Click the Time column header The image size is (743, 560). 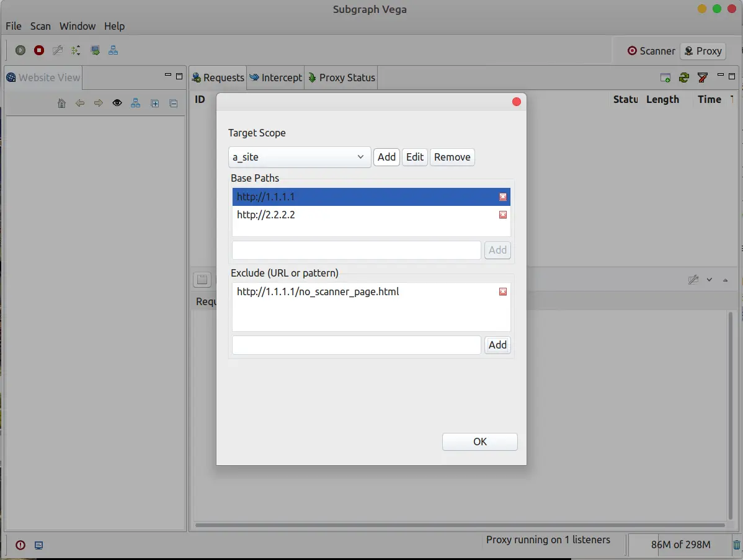click(x=710, y=99)
